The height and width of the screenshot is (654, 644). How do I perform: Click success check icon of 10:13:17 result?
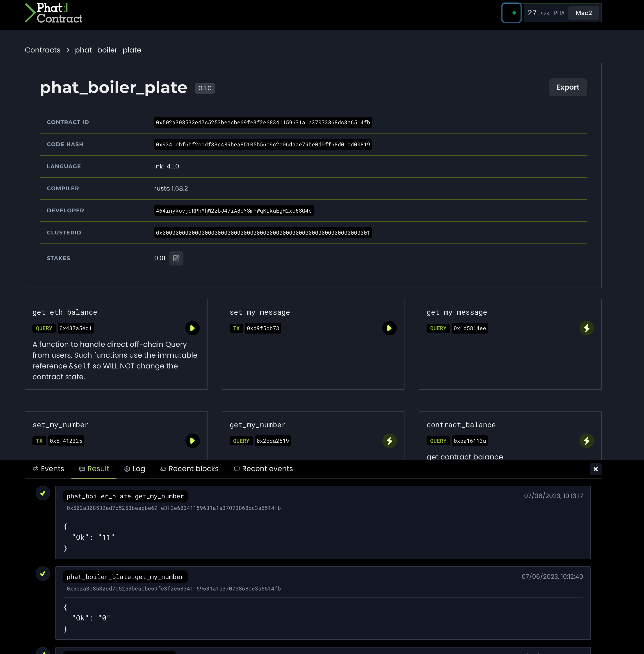[x=43, y=493]
